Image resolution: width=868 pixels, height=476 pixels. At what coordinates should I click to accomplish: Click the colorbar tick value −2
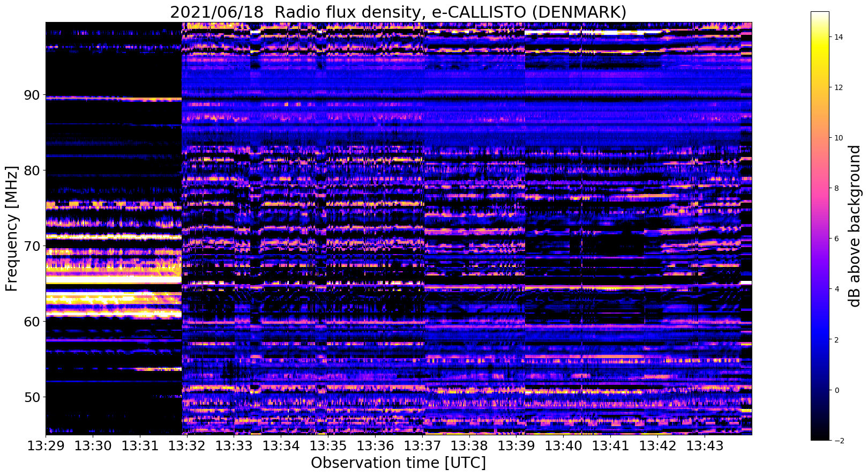point(839,441)
